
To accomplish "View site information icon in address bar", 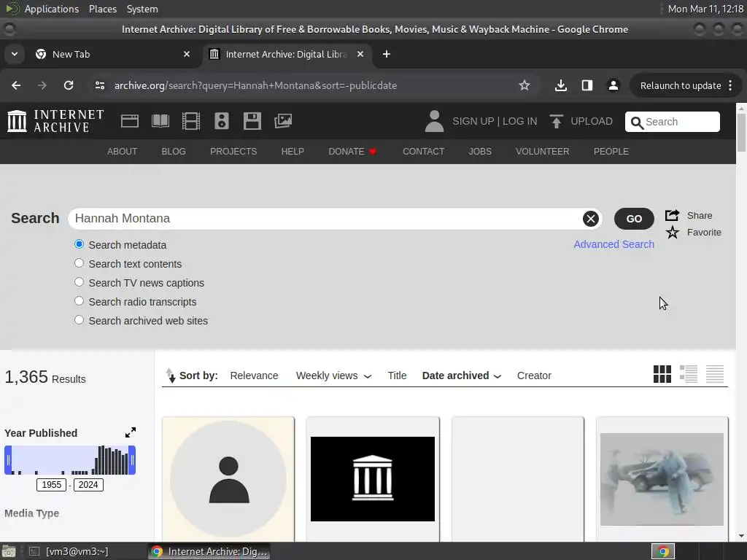I will tap(99, 85).
